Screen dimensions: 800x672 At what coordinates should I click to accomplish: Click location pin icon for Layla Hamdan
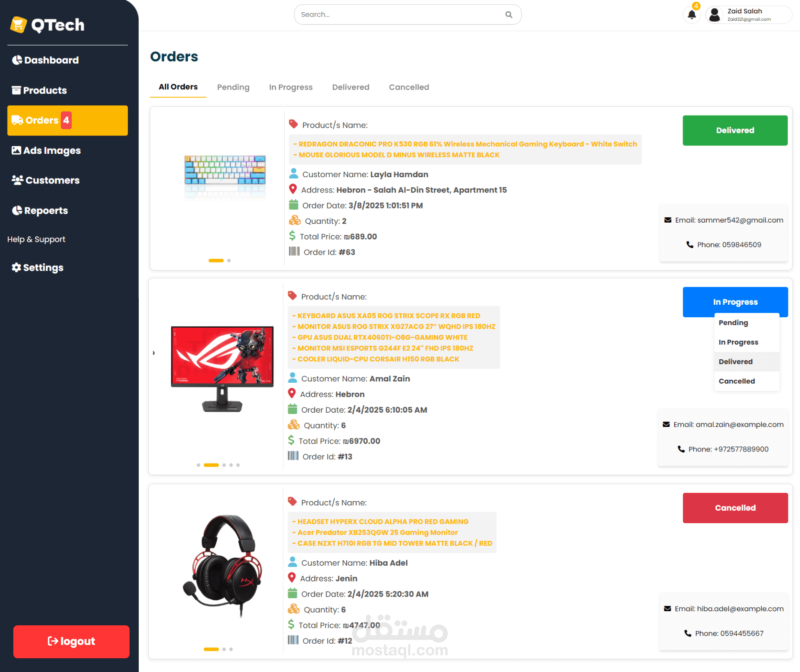click(293, 189)
